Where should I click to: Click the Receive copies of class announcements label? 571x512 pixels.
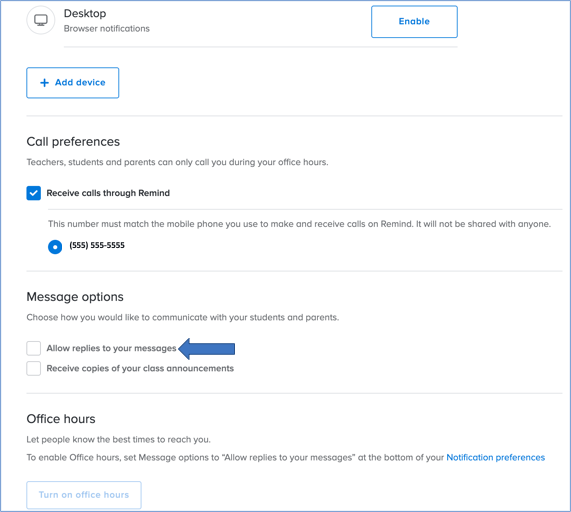click(140, 369)
